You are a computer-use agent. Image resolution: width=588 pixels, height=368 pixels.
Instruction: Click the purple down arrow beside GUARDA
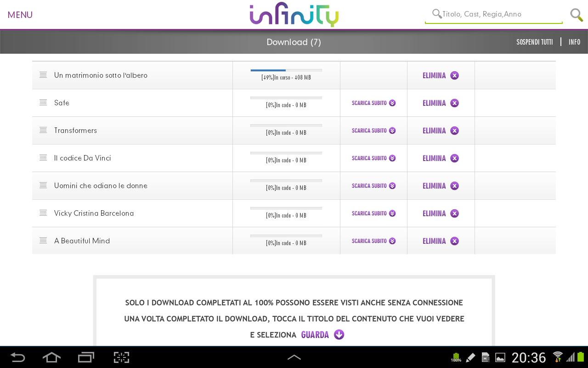tap(339, 334)
